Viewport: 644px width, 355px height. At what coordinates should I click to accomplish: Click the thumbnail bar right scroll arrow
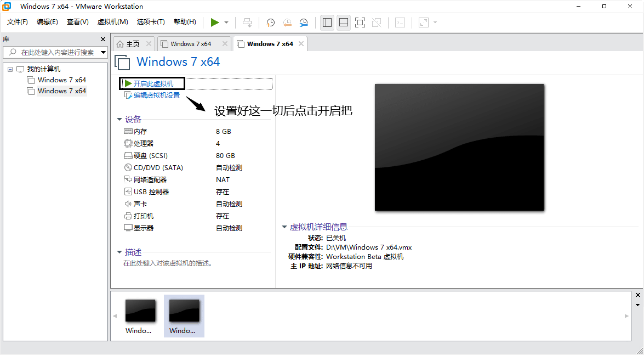click(627, 316)
